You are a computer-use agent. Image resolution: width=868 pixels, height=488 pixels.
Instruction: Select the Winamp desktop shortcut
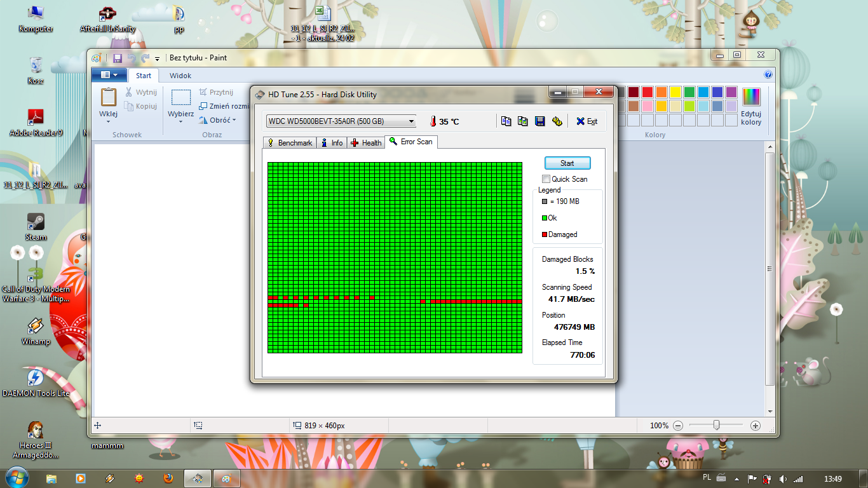[36, 331]
